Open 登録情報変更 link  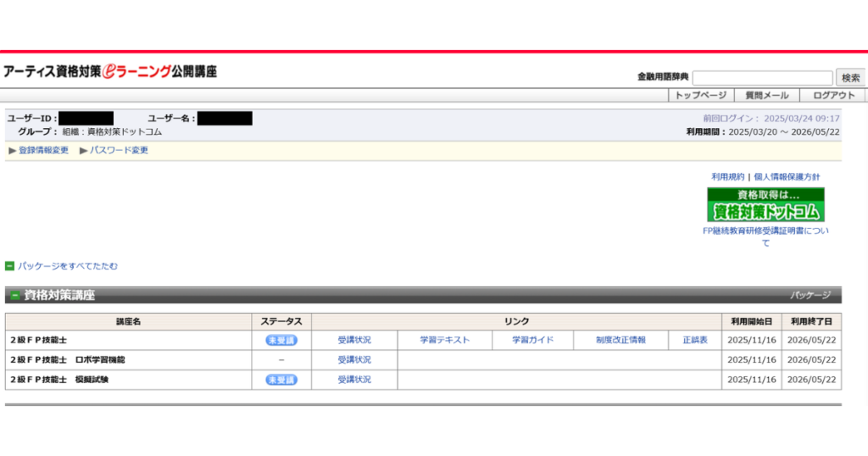43,150
